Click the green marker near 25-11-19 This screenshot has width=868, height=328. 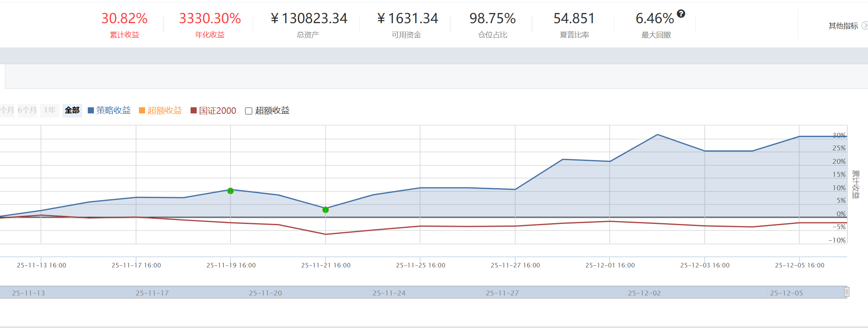230,191
